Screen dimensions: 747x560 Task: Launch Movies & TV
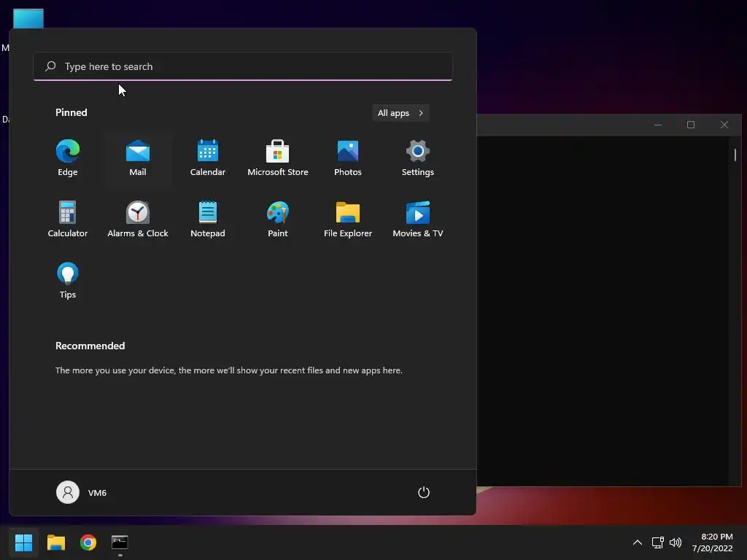pos(418,219)
